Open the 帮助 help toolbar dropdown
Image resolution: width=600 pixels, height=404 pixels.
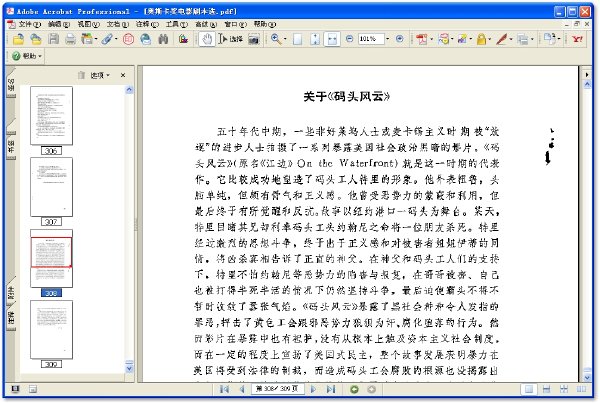pyautogui.click(x=27, y=56)
